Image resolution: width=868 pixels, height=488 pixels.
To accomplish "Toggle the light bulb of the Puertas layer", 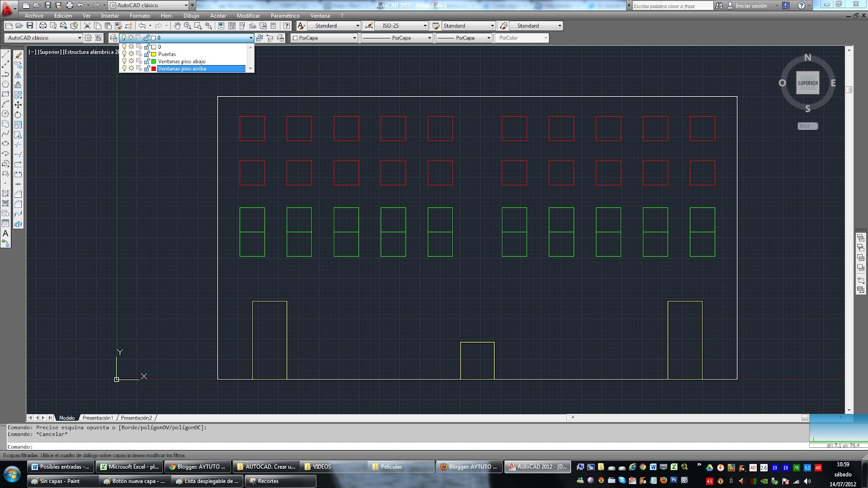I will coord(124,54).
